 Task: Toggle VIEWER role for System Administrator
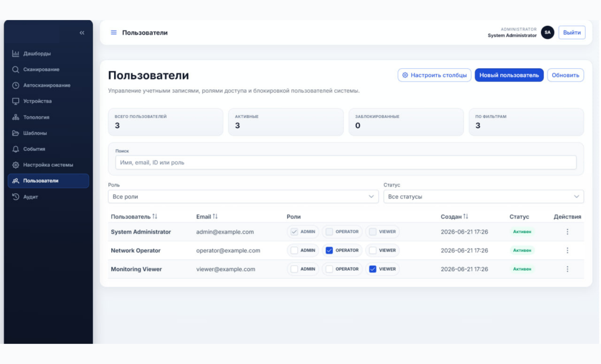pyautogui.click(x=373, y=232)
